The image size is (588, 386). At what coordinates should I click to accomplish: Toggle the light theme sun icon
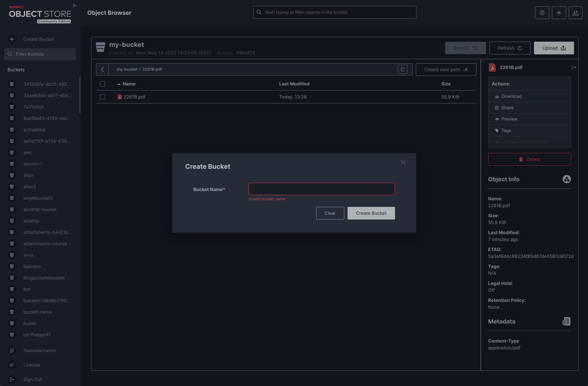pos(559,13)
